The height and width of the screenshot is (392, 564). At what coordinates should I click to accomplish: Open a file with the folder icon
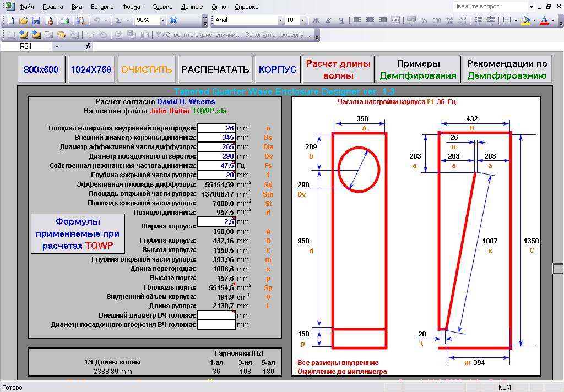pyautogui.click(x=24, y=20)
